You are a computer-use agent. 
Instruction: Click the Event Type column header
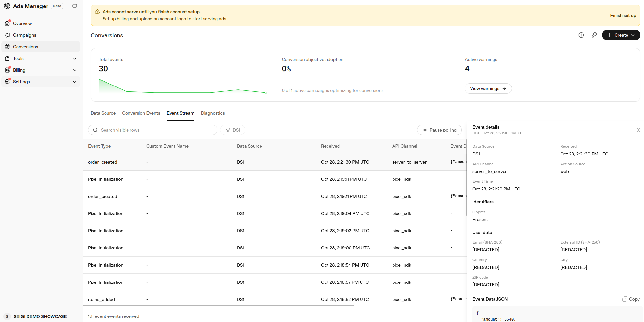[99, 146]
